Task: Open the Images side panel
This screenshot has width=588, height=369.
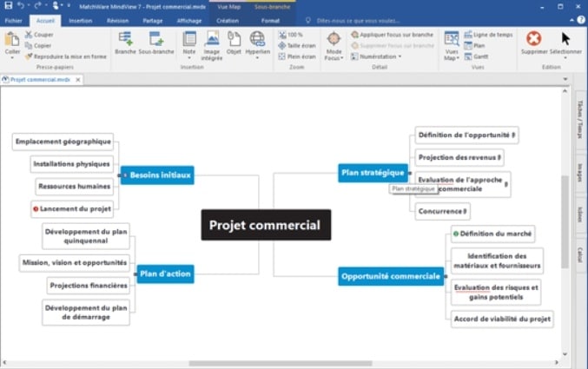Action: point(580,172)
